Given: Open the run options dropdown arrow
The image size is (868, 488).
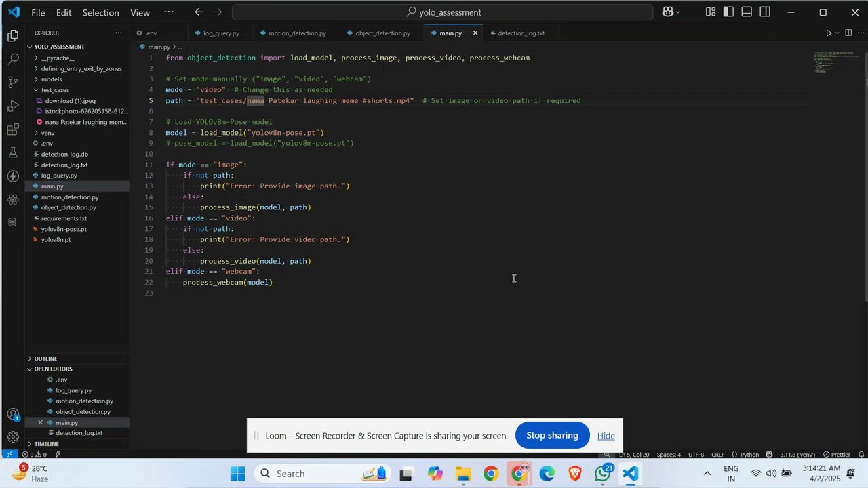Looking at the screenshot, I should [x=837, y=33].
